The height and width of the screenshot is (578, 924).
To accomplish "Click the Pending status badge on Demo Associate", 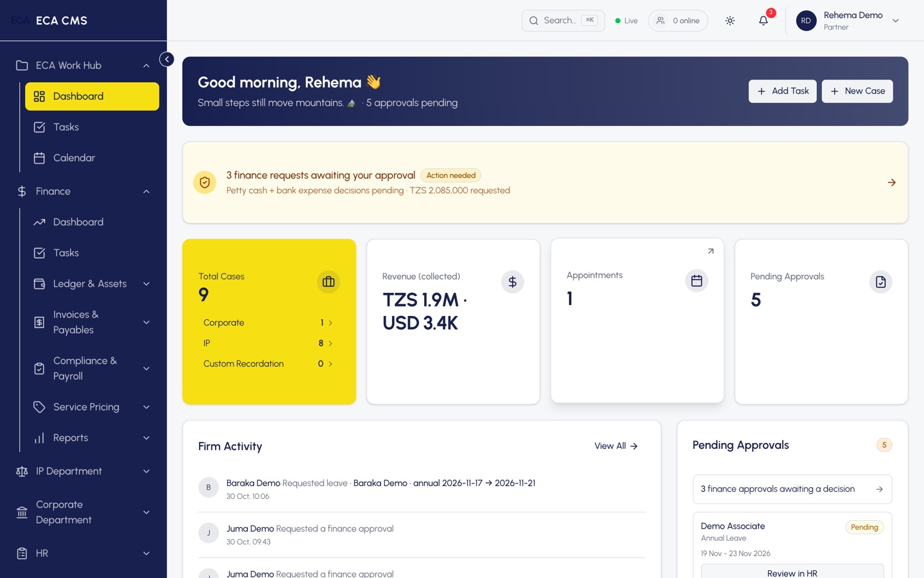I will pos(864,527).
